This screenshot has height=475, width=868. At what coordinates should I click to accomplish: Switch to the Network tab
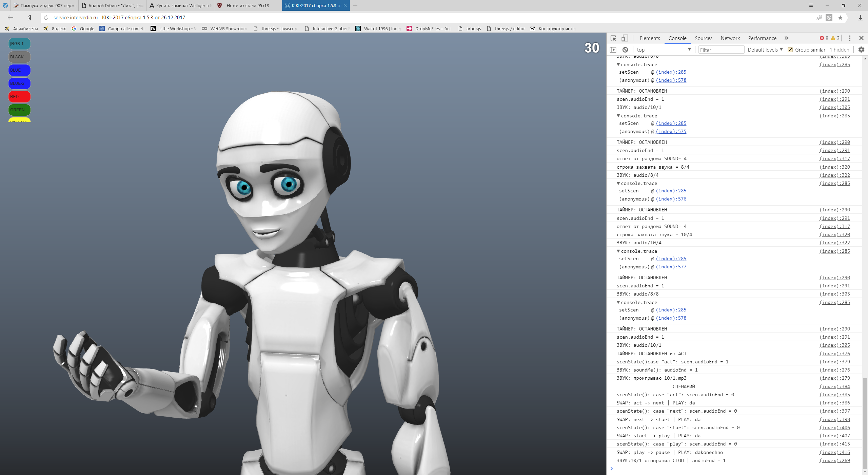[x=730, y=38]
